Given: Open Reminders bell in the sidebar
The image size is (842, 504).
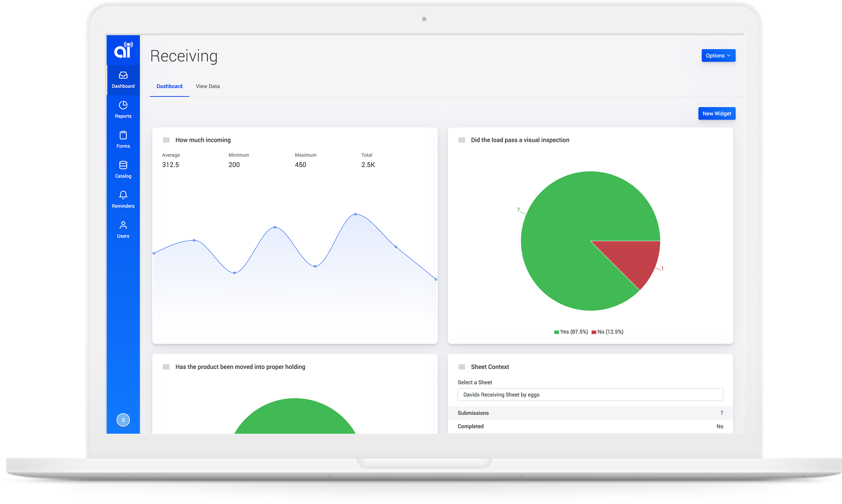Looking at the screenshot, I should pos(123,199).
